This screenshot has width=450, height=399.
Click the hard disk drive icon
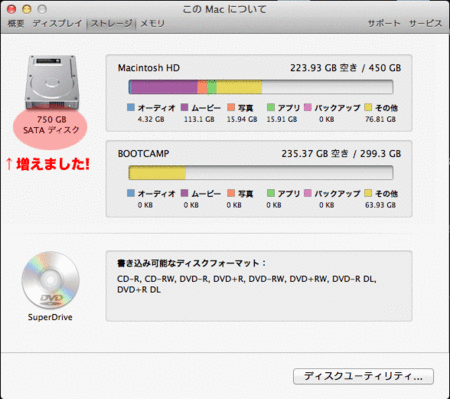[x=52, y=82]
